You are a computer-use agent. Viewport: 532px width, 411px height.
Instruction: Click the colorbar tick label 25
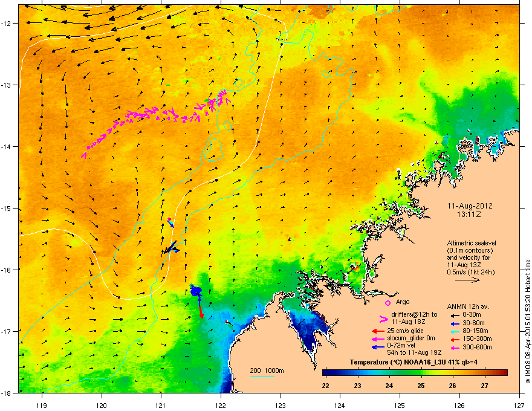point(421,386)
